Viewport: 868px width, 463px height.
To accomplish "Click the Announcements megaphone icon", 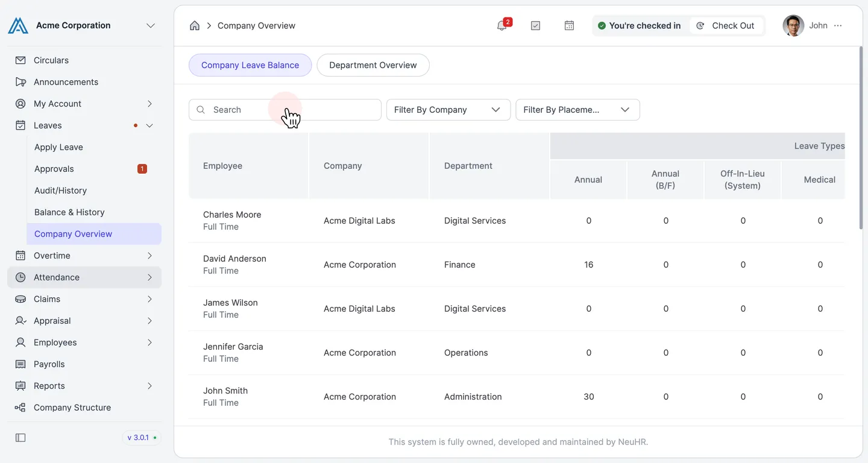I will (x=20, y=82).
